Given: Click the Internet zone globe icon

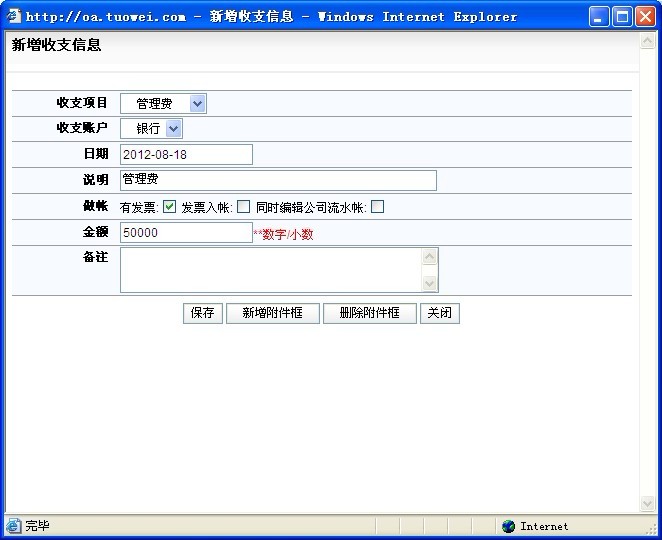Looking at the screenshot, I should (x=509, y=526).
